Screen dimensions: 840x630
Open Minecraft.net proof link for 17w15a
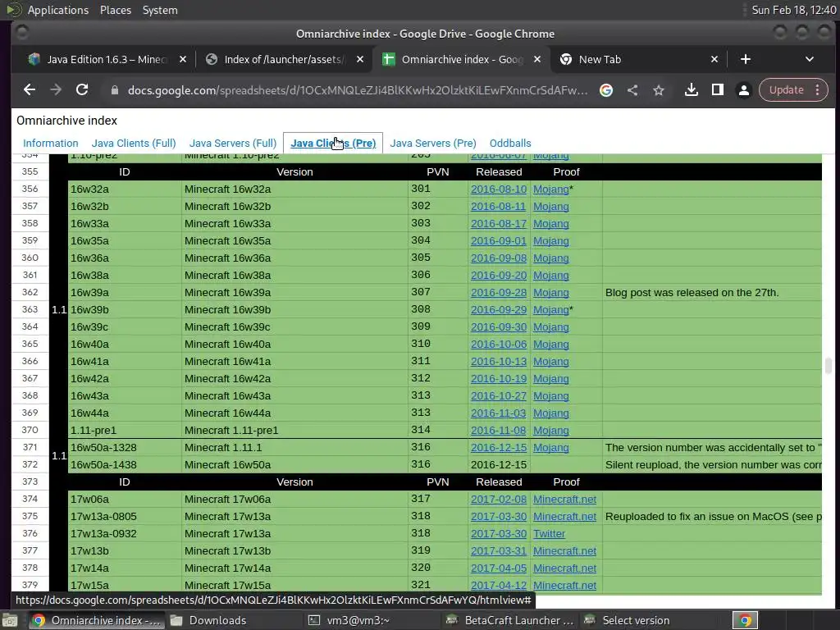pos(564,585)
